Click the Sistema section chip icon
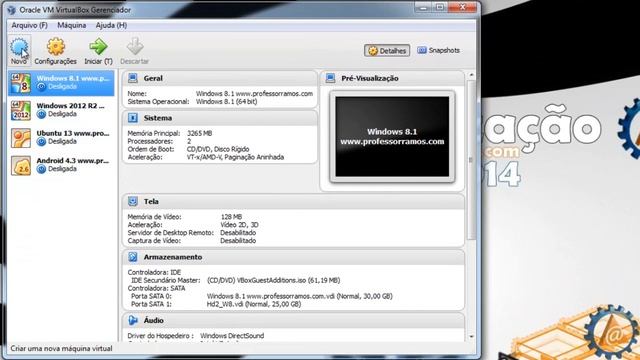 point(133,118)
